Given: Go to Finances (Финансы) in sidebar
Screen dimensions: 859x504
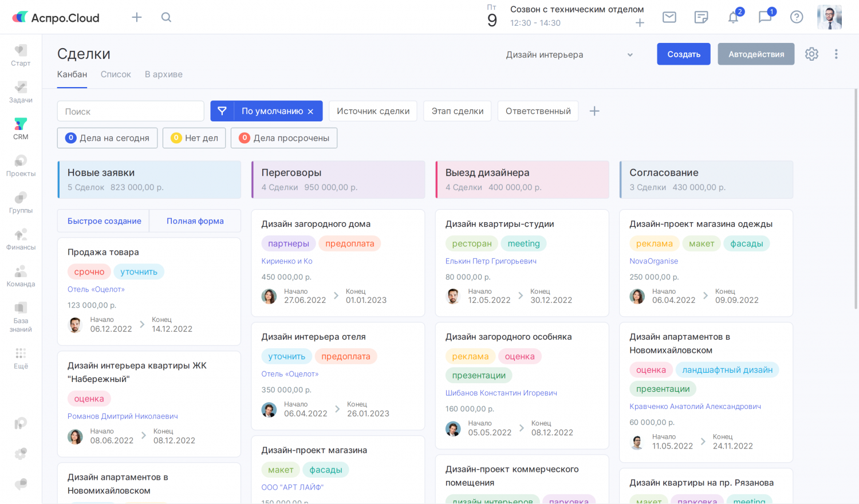Looking at the screenshot, I should 21,239.
